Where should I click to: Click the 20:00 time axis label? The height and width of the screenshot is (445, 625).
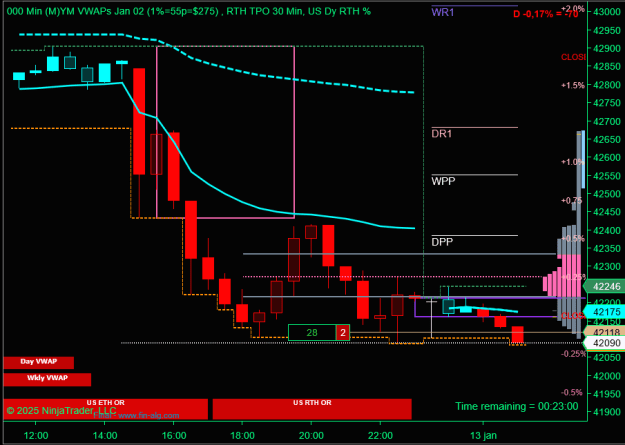click(311, 434)
